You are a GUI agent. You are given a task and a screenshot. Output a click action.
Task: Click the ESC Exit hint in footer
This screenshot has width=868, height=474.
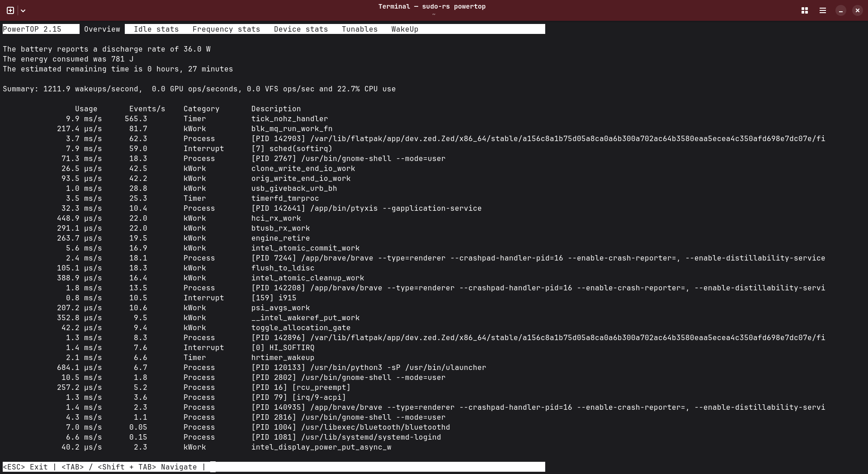tap(25, 467)
